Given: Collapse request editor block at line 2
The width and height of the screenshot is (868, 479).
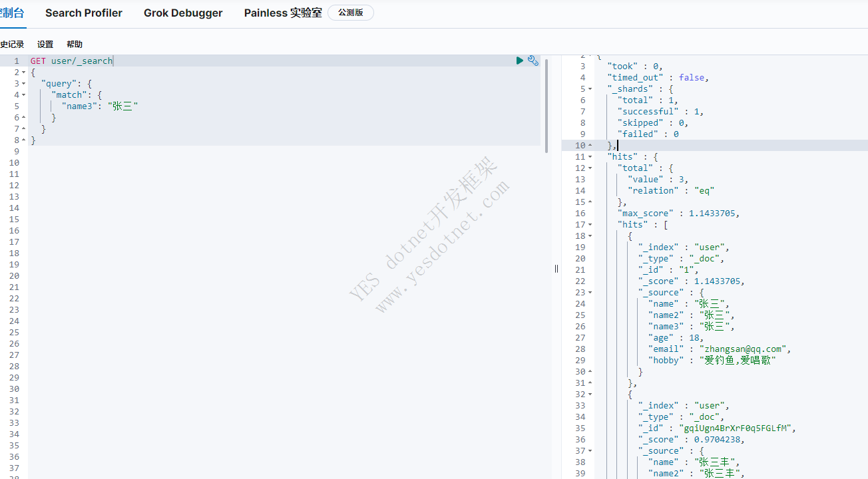Looking at the screenshot, I should 24,72.
